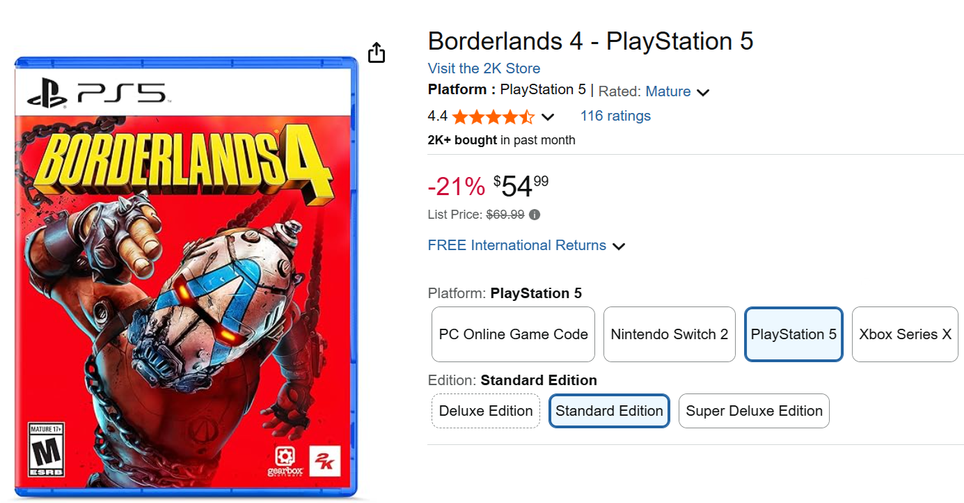964x503 pixels.
Task: Click the share icon above product image
Action: (x=376, y=53)
